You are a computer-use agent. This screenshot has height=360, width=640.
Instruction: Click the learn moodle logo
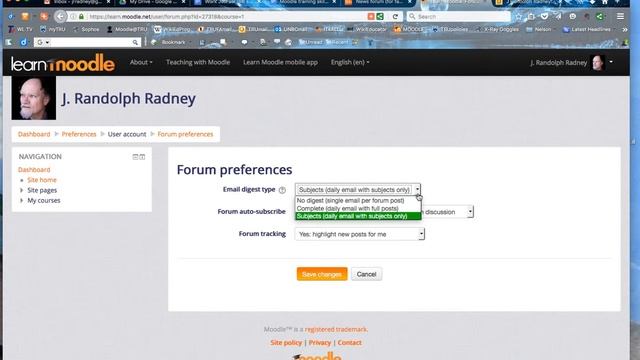point(63,63)
